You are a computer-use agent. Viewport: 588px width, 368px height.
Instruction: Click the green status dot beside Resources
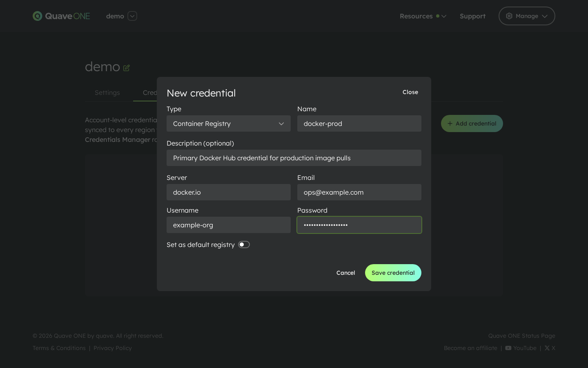[x=438, y=16]
